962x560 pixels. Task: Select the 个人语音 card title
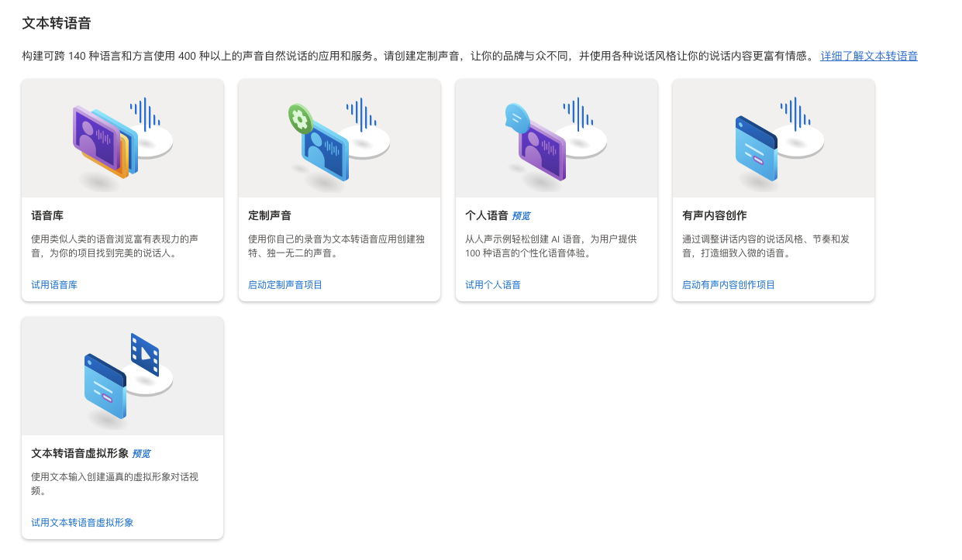487,215
